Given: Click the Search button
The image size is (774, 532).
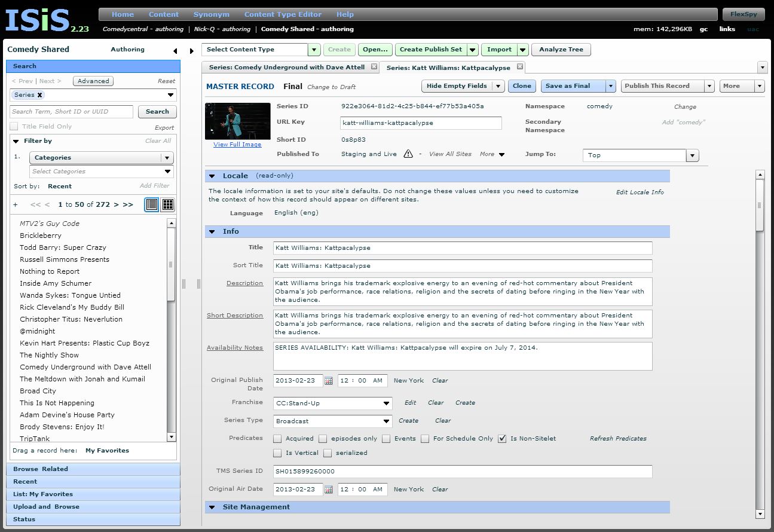Looking at the screenshot, I should [157, 112].
